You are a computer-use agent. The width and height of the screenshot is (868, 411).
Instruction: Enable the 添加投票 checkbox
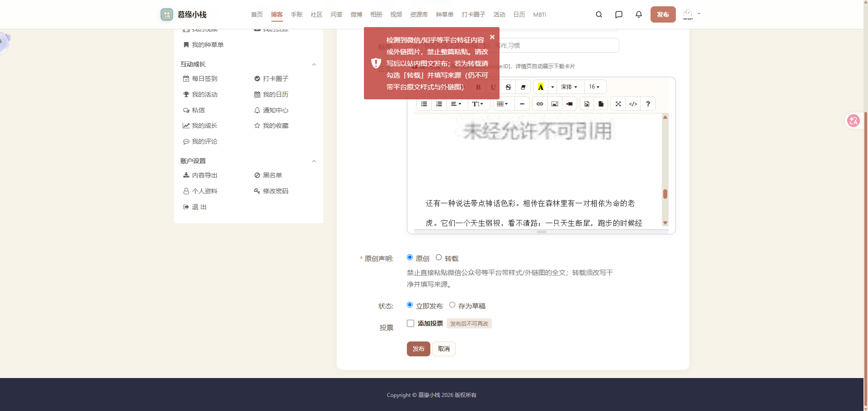pyautogui.click(x=410, y=323)
